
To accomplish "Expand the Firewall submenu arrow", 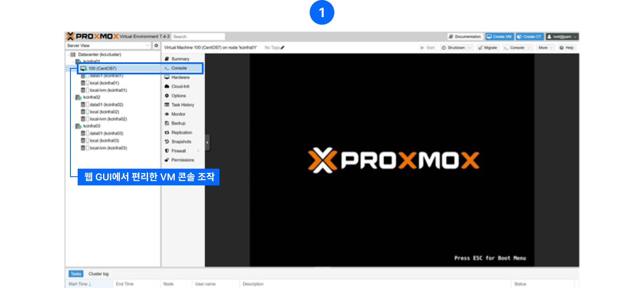I will coord(198,151).
